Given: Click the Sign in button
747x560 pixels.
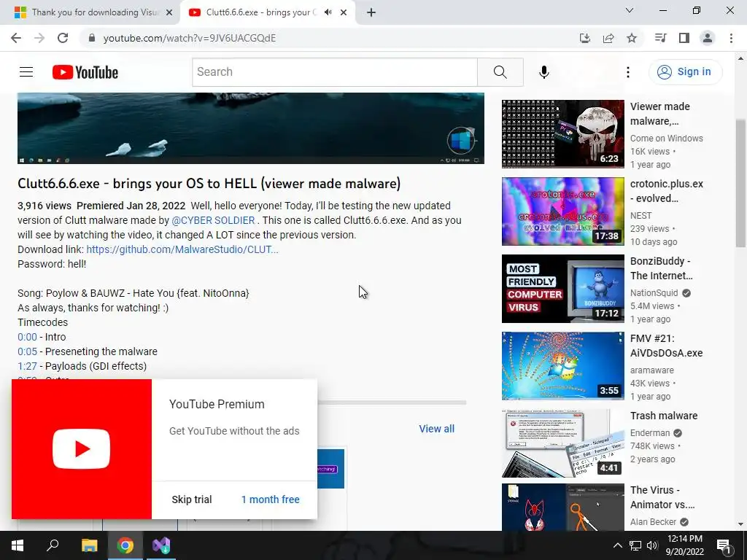Looking at the screenshot, I should click(686, 72).
